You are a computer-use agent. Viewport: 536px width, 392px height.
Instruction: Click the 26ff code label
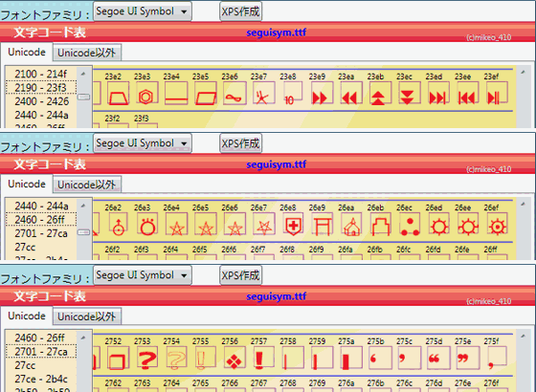[490, 250]
